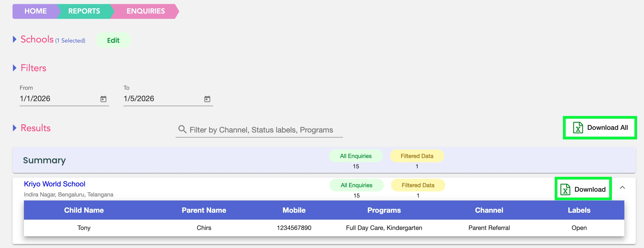Click the Download All button label
Viewport: 644px width, 248px height.
(608, 128)
